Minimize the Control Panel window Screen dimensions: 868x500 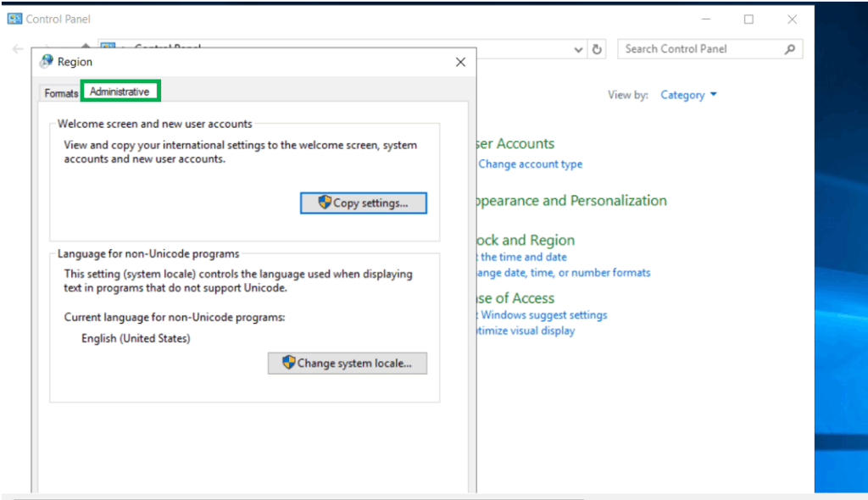coord(706,19)
